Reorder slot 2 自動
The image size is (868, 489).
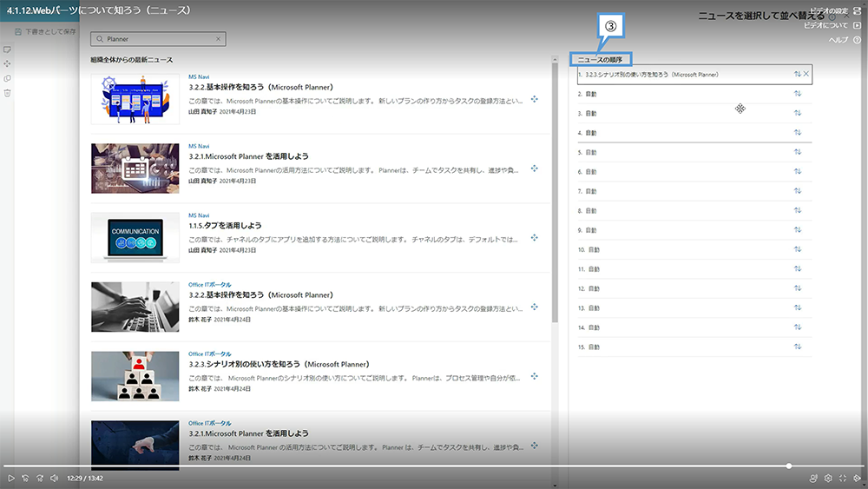[798, 94]
